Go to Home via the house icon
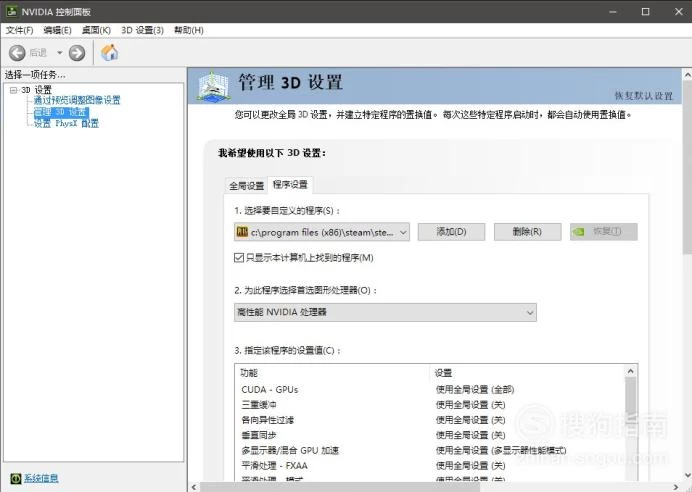The width and height of the screenshot is (692, 492). pos(109,53)
